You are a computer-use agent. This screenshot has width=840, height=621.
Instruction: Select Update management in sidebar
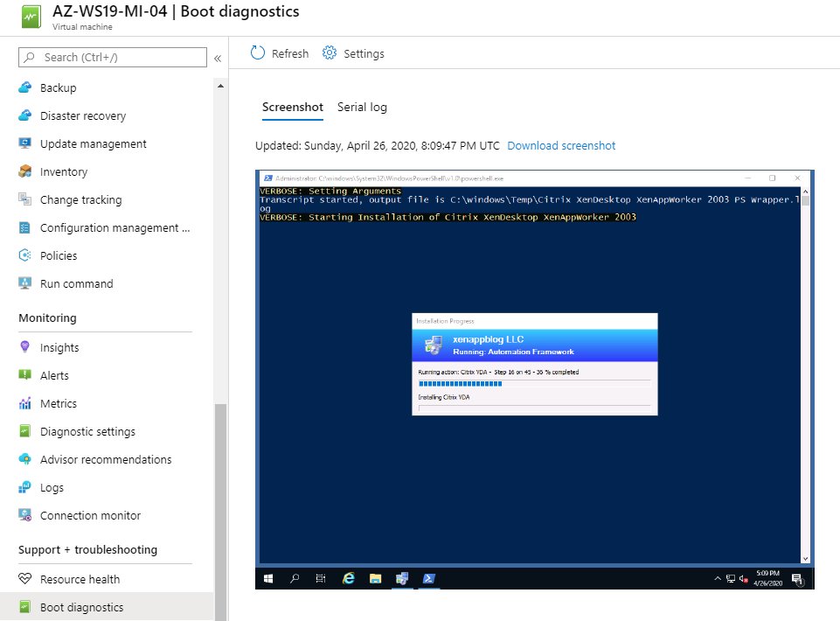[94, 143]
